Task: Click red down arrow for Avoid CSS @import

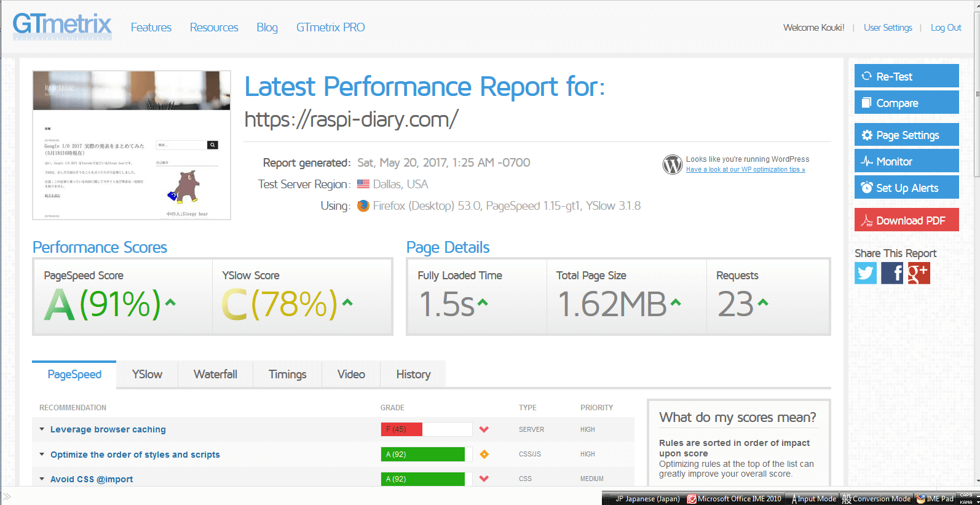Action: click(x=484, y=479)
